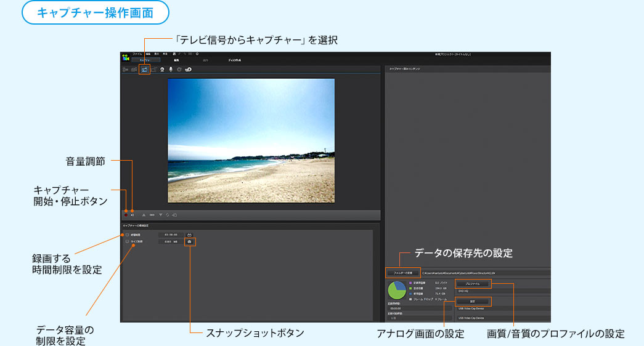Click the timer icon beside time limit field

(190, 235)
